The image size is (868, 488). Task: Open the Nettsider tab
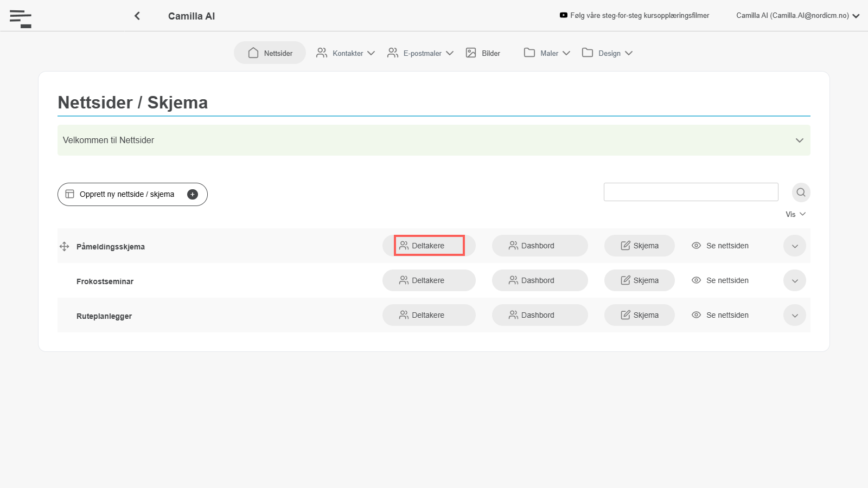270,53
